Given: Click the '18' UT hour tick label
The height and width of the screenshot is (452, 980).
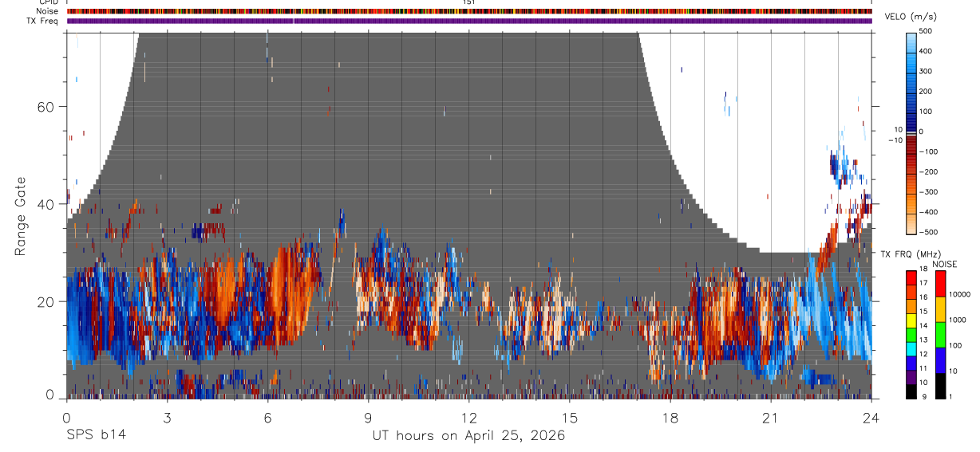Looking at the screenshot, I should point(670,417).
